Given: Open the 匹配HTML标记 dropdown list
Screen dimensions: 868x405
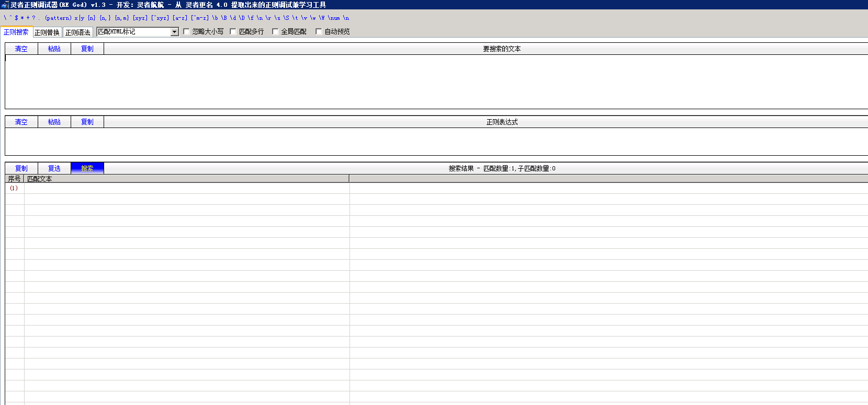Looking at the screenshot, I should pyautogui.click(x=175, y=32).
